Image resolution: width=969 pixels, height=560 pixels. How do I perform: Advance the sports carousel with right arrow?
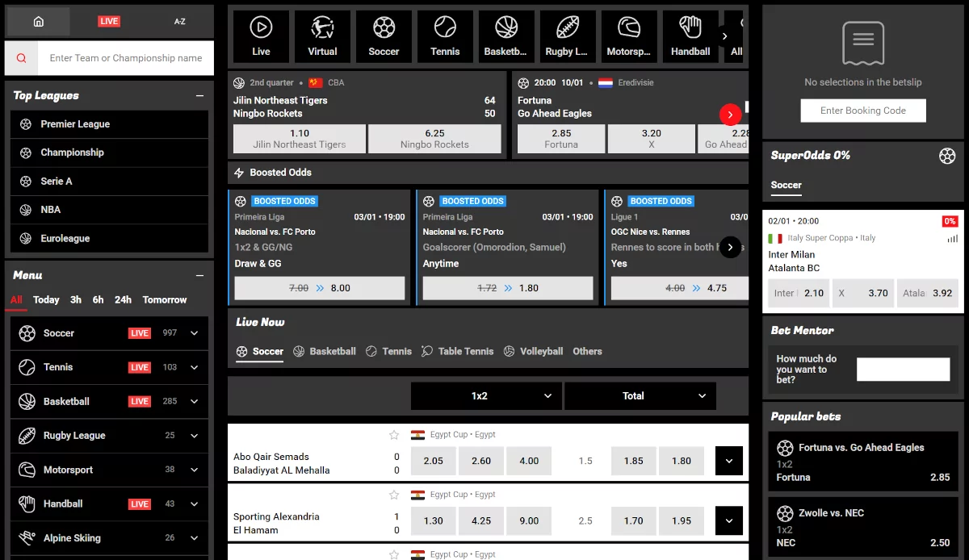(x=725, y=36)
